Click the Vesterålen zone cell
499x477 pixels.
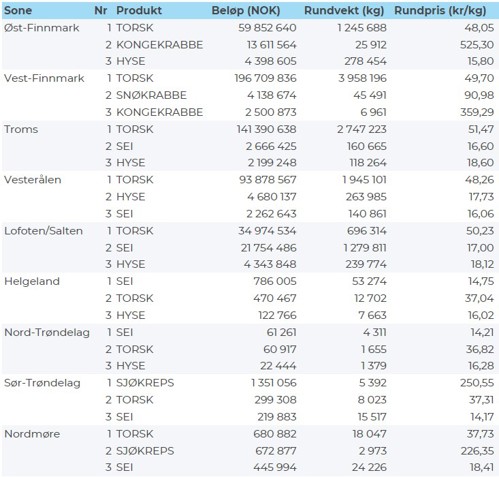click(x=33, y=180)
